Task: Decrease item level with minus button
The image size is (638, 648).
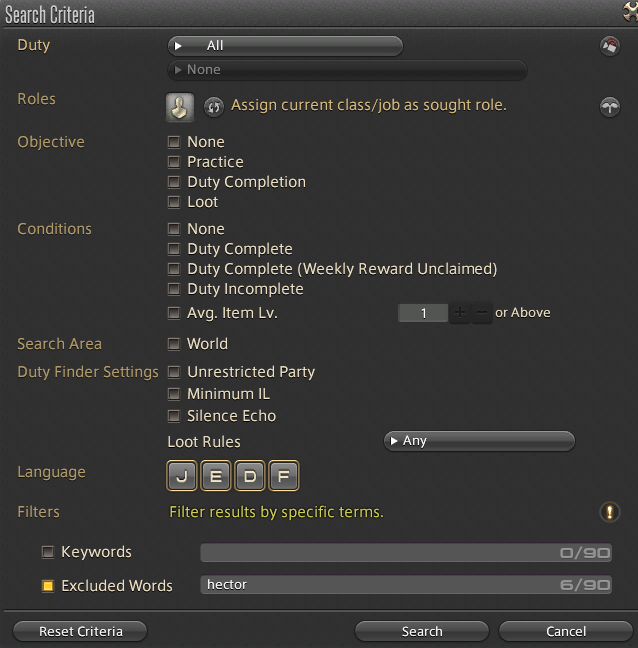Action: pos(481,313)
